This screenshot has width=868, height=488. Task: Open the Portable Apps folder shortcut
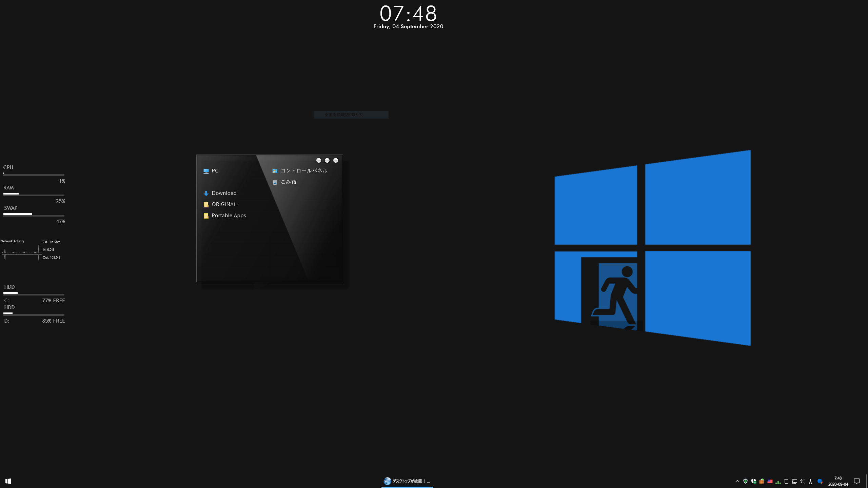[x=225, y=216]
